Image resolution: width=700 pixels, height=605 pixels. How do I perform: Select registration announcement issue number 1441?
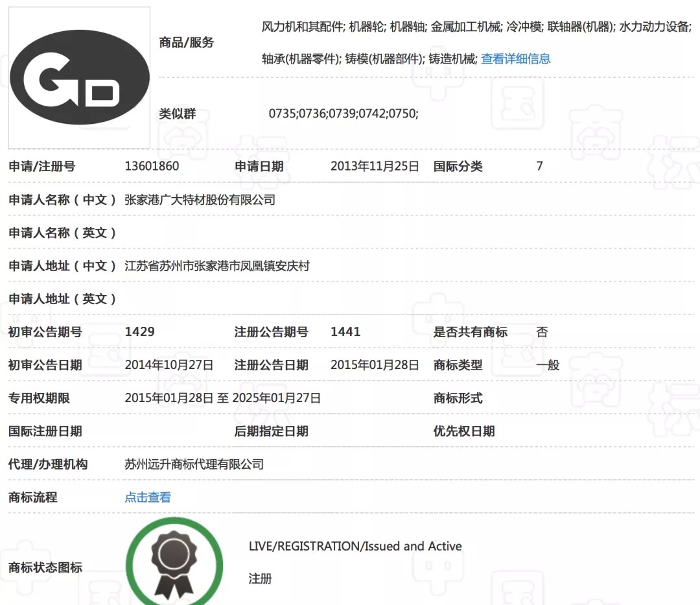(345, 332)
